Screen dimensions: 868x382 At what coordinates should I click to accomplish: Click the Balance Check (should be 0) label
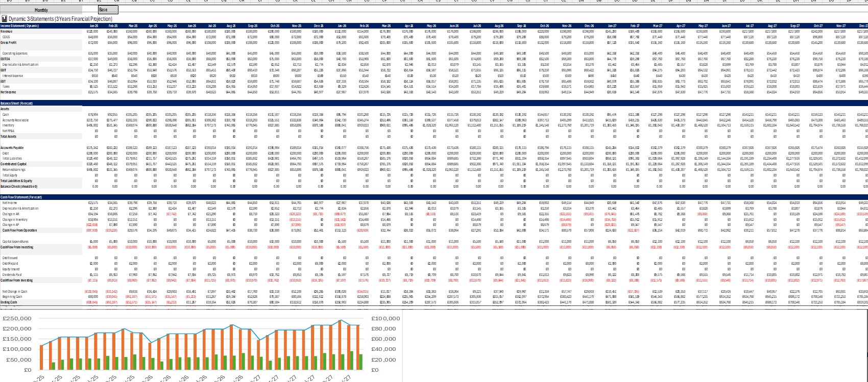[18, 186]
